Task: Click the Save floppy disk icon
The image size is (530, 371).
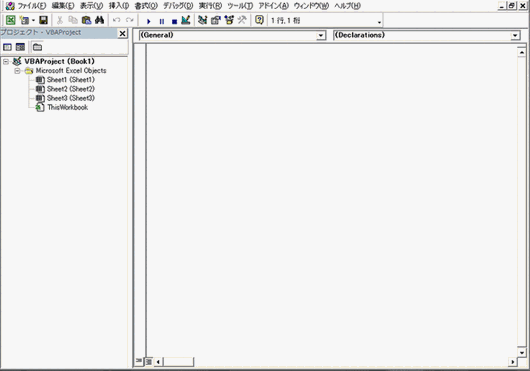Action: [x=44, y=20]
